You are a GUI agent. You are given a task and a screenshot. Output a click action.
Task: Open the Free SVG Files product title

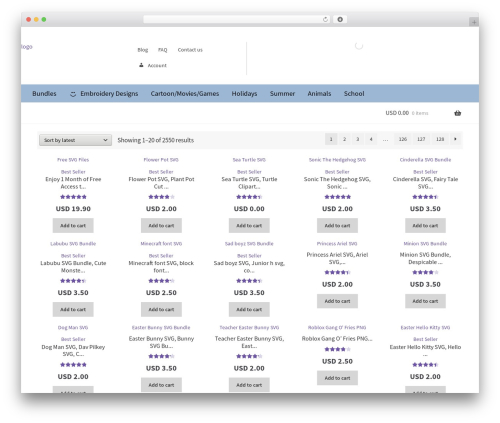click(73, 160)
